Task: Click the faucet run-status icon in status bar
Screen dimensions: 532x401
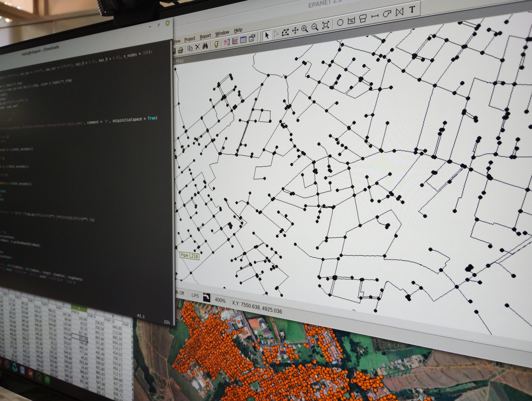Action: pyautogui.click(x=207, y=297)
